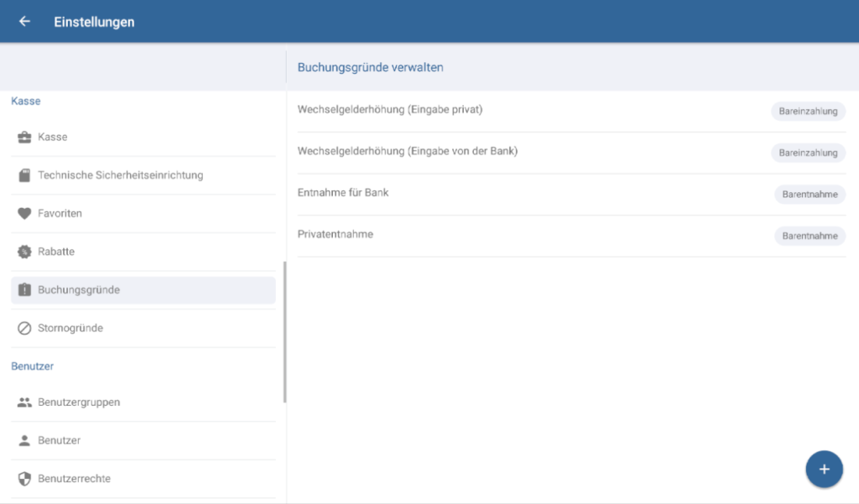Select the Privatentnahme booking reason

[x=336, y=235]
